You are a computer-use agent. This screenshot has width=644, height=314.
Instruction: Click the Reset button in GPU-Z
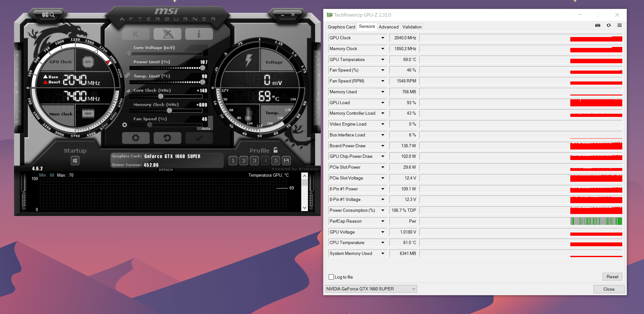(612, 277)
